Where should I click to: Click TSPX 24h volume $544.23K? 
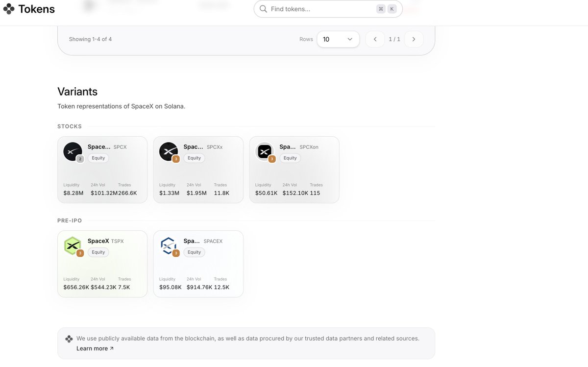click(x=104, y=287)
